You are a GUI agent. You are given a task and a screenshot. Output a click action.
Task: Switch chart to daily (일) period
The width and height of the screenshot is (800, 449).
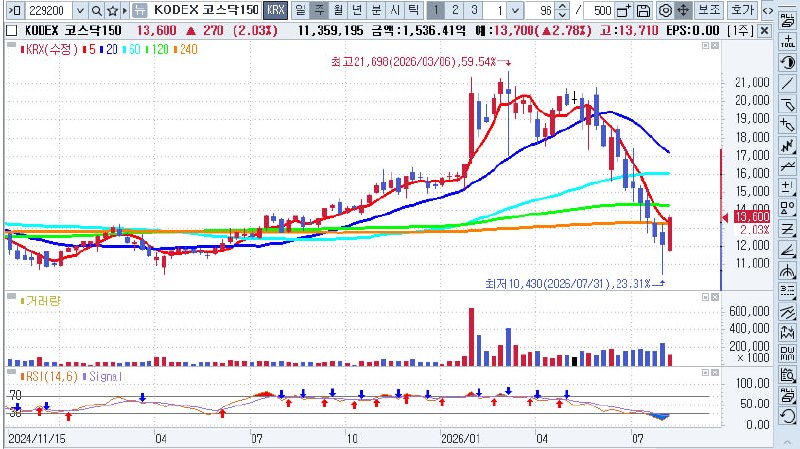coord(301,10)
